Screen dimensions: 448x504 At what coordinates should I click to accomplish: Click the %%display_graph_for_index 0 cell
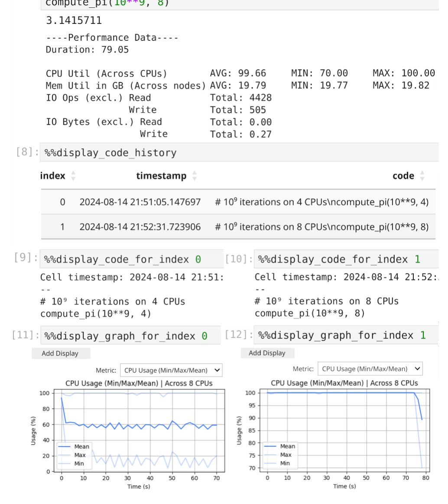(130, 335)
